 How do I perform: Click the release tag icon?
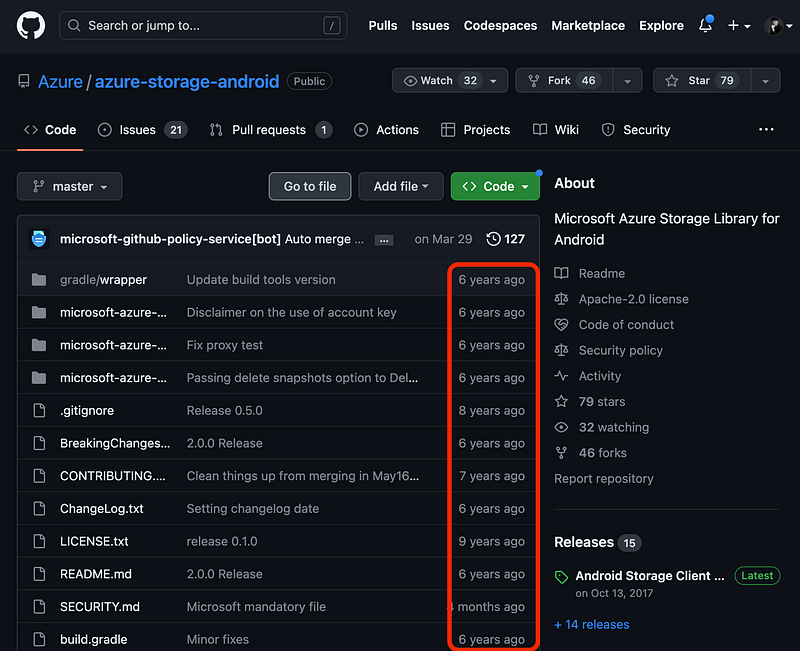[x=561, y=577]
